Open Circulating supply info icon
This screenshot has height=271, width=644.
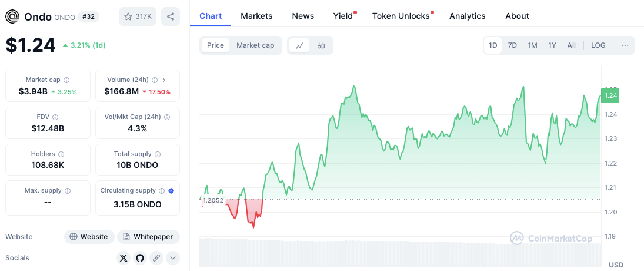point(162,191)
